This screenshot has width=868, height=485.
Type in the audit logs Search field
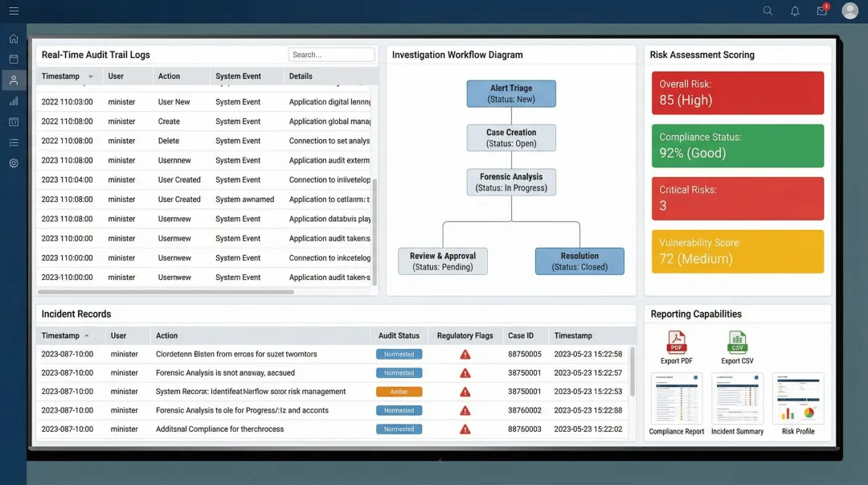point(331,55)
